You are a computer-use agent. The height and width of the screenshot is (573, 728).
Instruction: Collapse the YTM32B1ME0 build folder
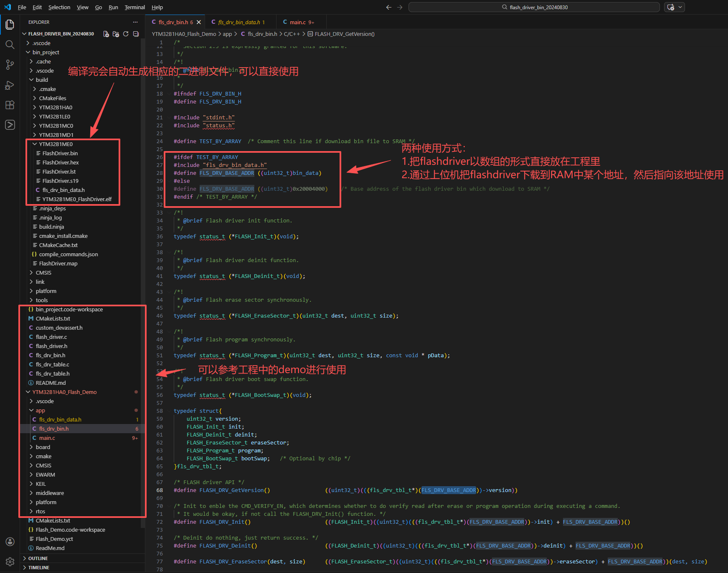[x=56, y=144]
